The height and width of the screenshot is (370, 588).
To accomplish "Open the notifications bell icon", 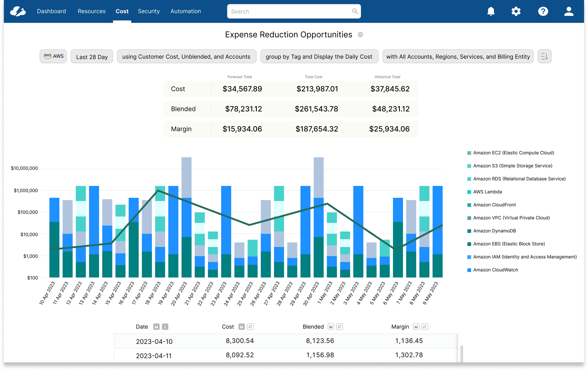I will coord(491,11).
